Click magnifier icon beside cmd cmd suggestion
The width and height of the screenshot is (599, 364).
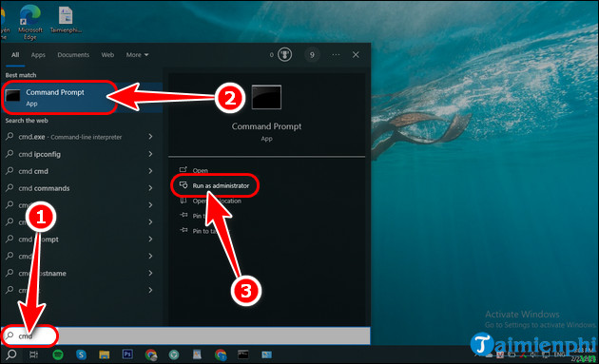(x=10, y=171)
